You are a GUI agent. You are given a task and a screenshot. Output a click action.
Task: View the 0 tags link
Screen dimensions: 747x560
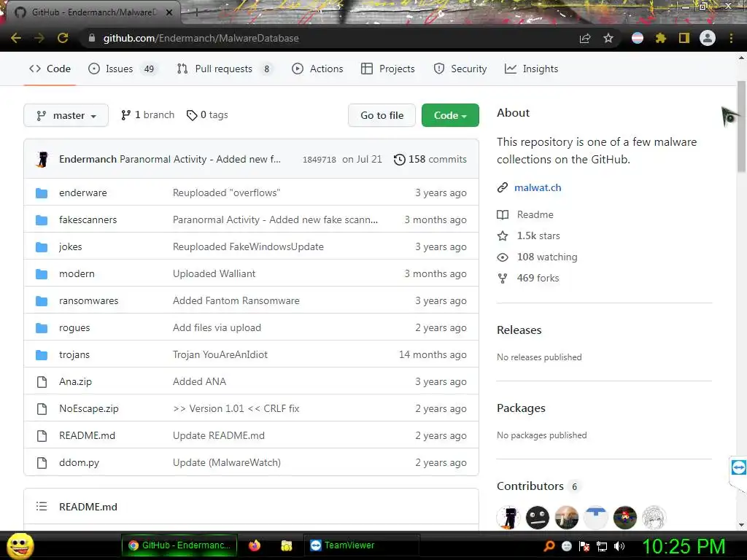pyautogui.click(x=207, y=114)
